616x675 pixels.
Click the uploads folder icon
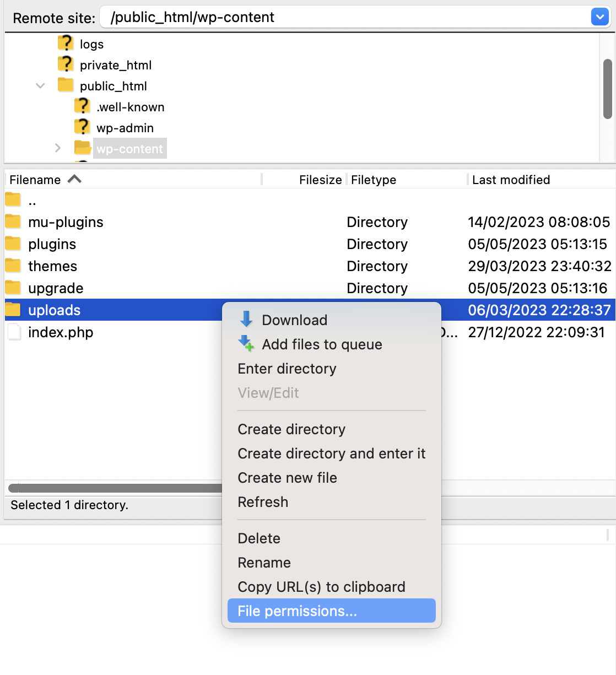(12, 310)
